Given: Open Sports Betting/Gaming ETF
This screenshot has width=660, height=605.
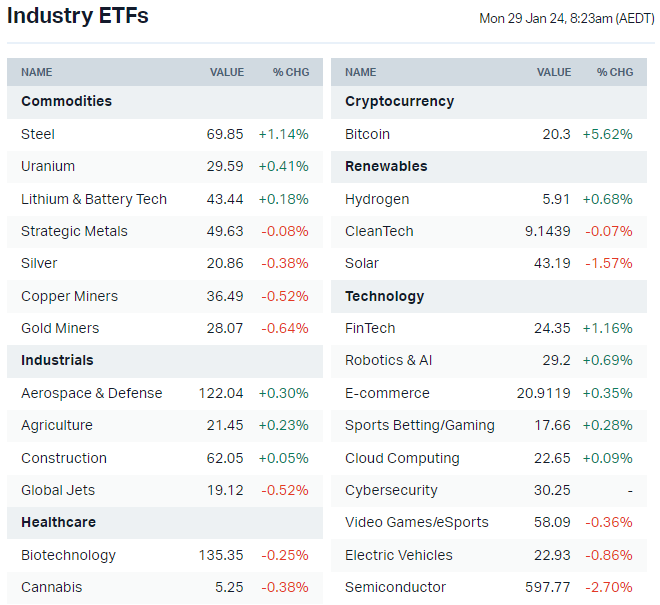Looking at the screenshot, I should point(420,425).
